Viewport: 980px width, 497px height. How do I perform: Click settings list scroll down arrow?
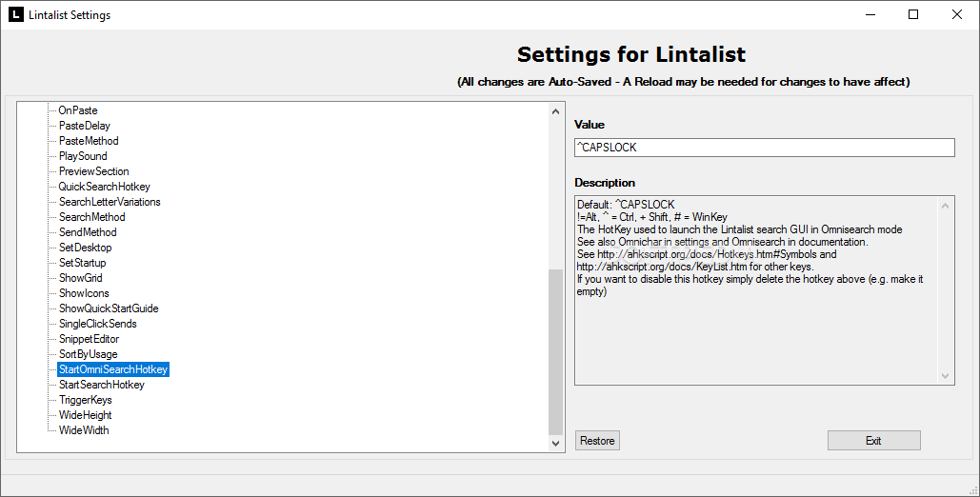point(555,444)
